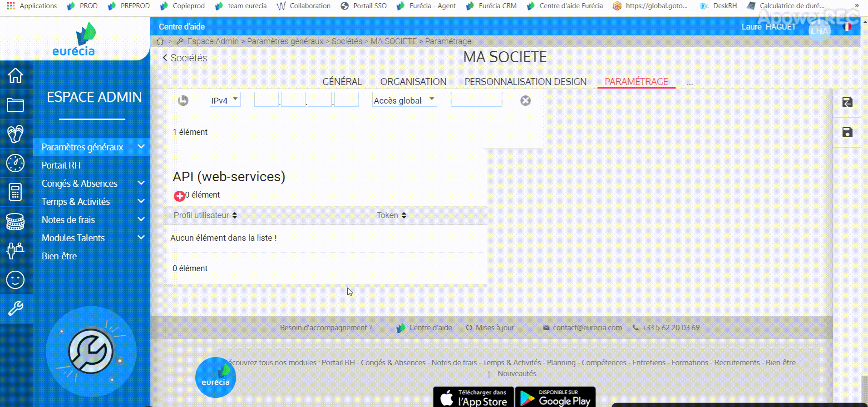Open the coins stack icon in sidebar
The image size is (868, 407).
pos(15,222)
